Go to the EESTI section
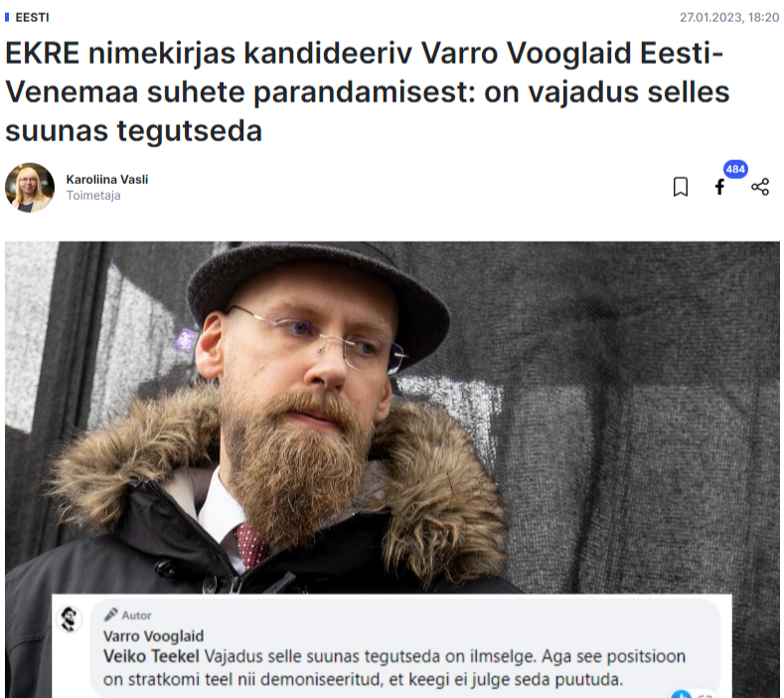The width and height of the screenshot is (784, 698). pyautogui.click(x=32, y=18)
